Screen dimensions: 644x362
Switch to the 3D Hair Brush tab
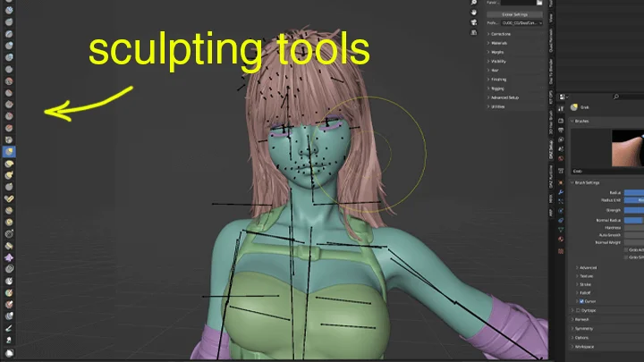tap(551, 122)
